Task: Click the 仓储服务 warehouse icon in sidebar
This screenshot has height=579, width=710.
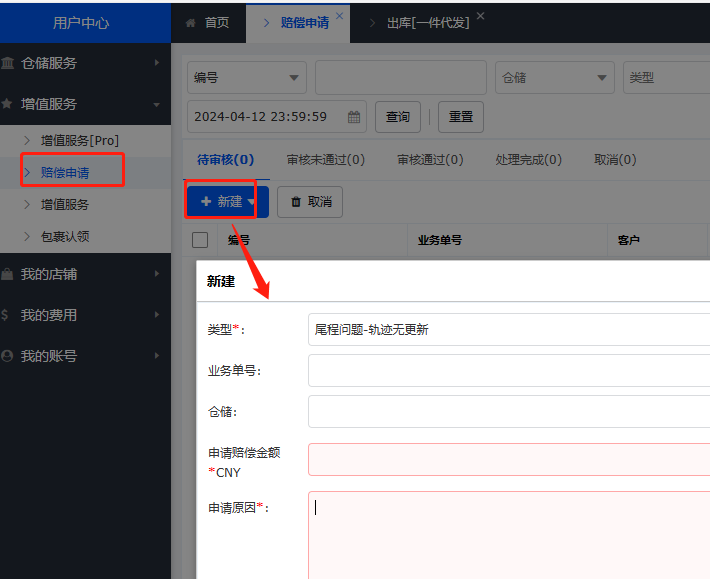Action: point(8,63)
